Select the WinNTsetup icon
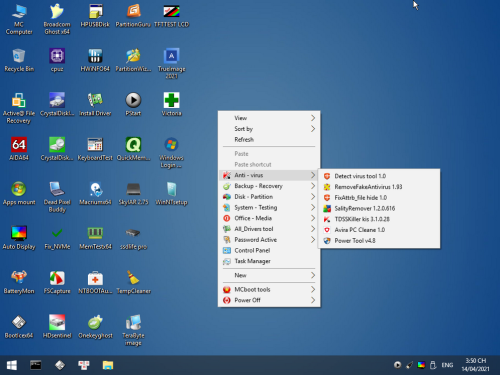 pyautogui.click(x=171, y=193)
